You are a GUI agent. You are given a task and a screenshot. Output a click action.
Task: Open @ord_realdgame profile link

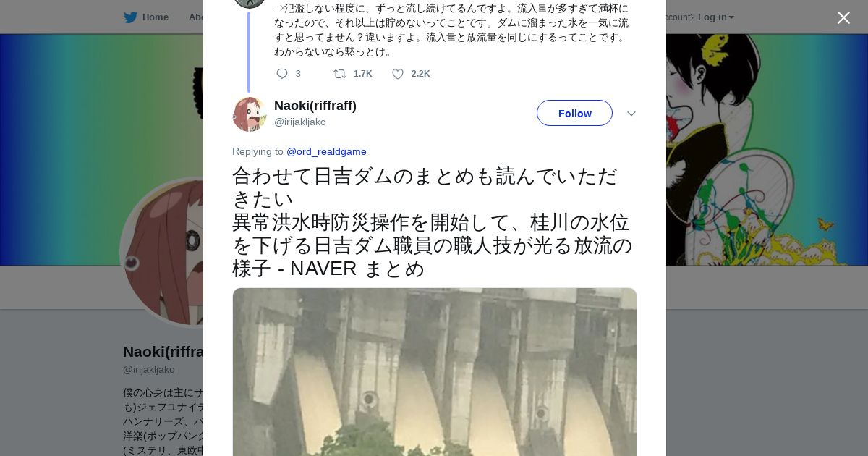(x=326, y=151)
